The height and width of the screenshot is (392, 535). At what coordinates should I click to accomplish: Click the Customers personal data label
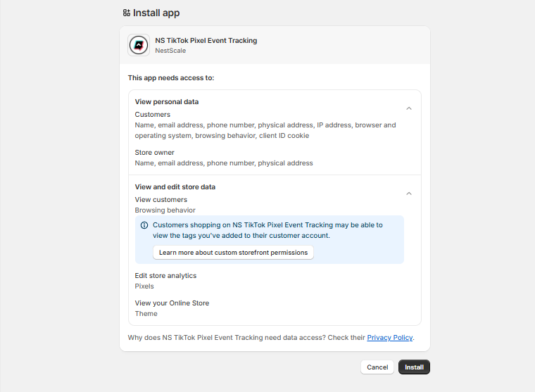[x=153, y=115]
